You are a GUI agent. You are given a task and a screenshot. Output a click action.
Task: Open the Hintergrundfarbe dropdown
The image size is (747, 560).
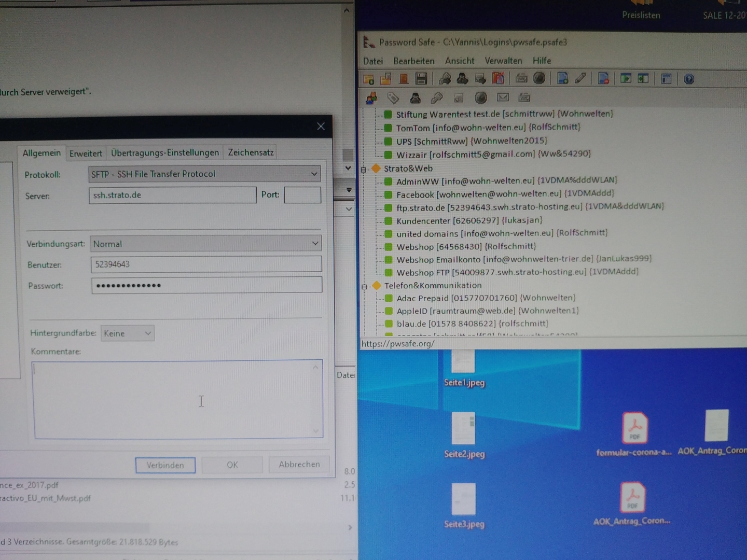pos(128,333)
